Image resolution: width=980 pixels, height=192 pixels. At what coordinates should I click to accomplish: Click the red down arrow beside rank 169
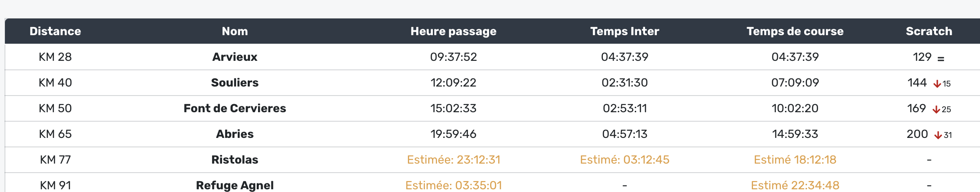(x=936, y=110)
